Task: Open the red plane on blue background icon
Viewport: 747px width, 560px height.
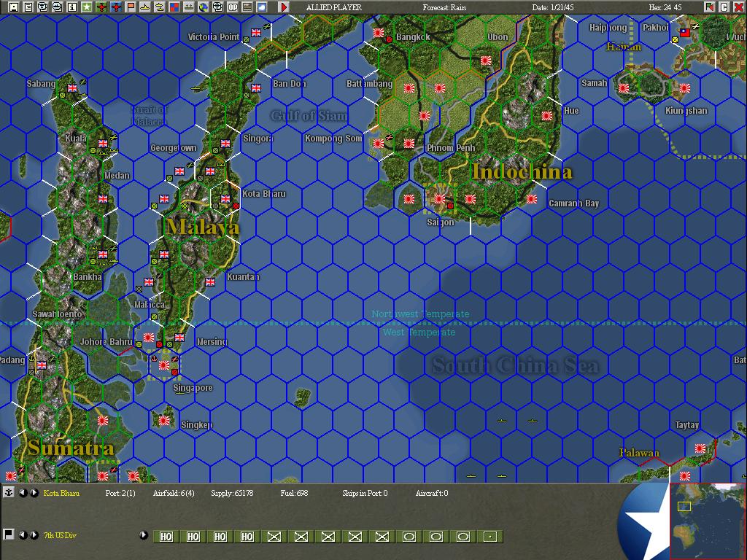Action: pyautogui.click(x=116, y=7)
